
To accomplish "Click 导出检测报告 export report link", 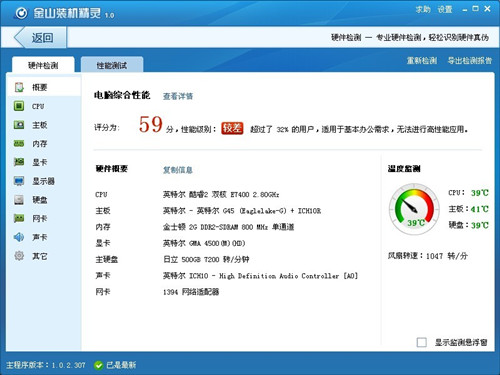I will coord(470,61).
